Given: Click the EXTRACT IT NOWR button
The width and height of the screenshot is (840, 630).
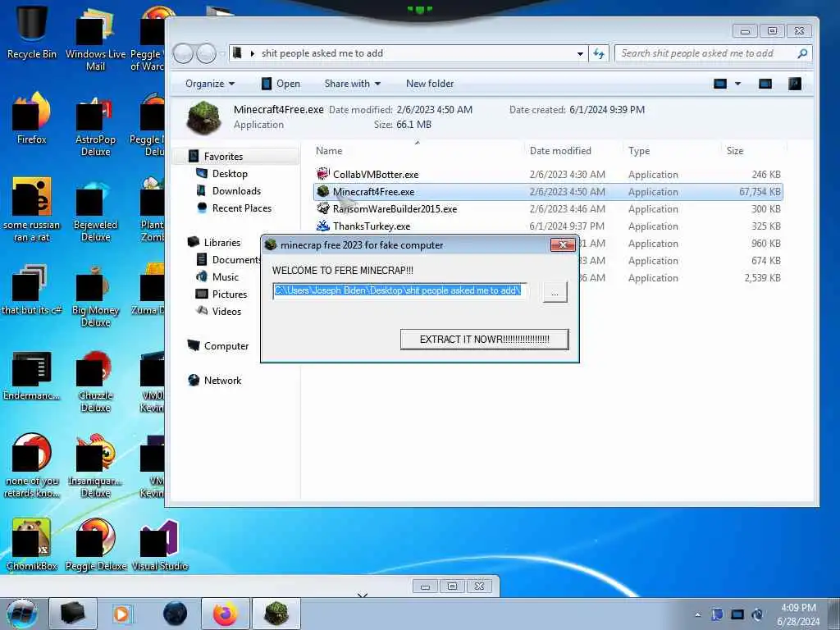Looking at the screenshot, I should tap(484, 340).
